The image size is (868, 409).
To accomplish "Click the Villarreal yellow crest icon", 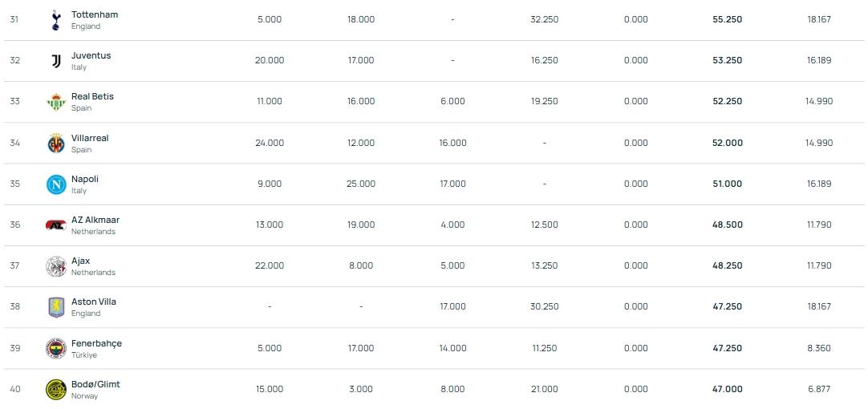I will [x=55, y=143].
